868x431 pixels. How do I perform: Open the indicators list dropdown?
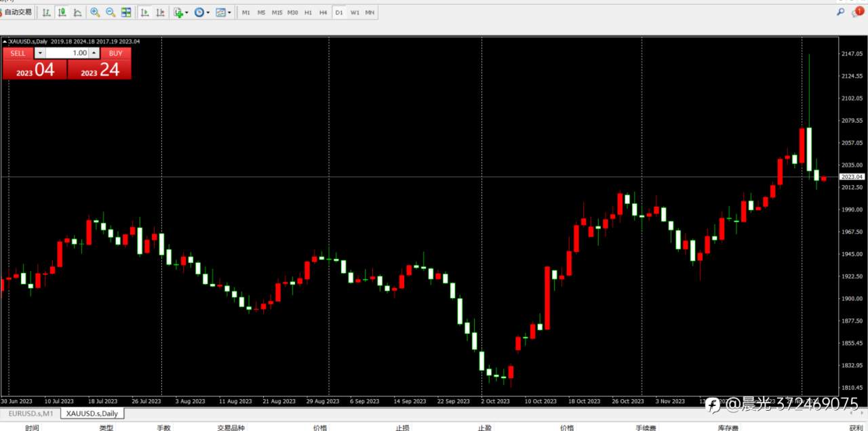pyautogui.click(x=180, y=12)
